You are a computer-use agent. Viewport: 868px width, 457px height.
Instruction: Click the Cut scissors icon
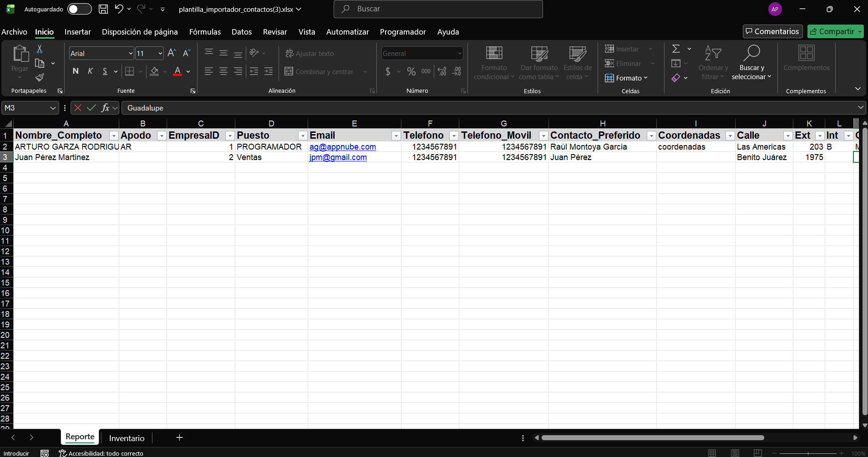coord(40,49)
